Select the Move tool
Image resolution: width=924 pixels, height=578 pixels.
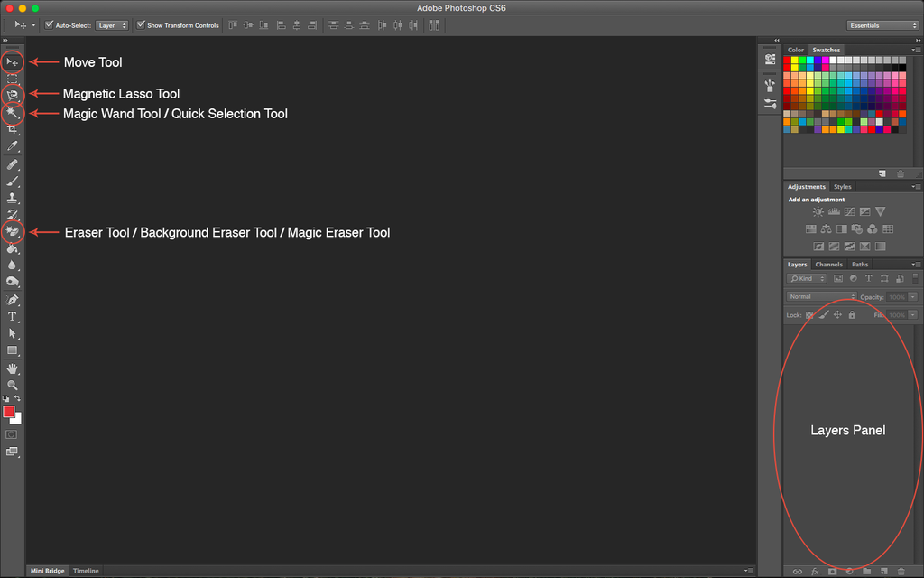[x=13, y=61]
